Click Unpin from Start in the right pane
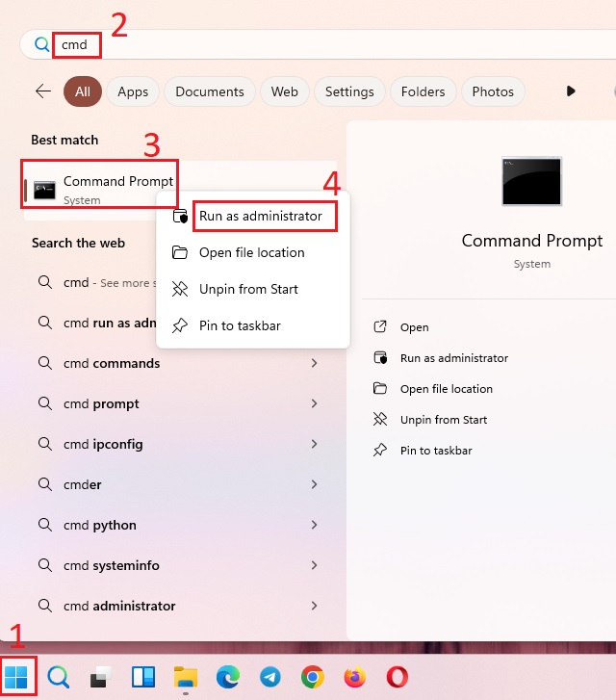Viewport: 616px width, 700px height. (x=444, y=420)
